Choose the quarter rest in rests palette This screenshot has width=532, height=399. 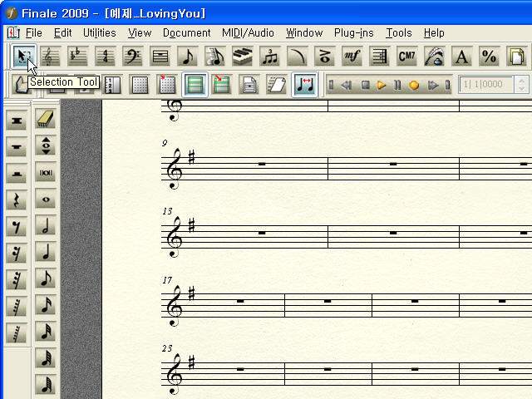pyautogui.click(x=17, y=199)
